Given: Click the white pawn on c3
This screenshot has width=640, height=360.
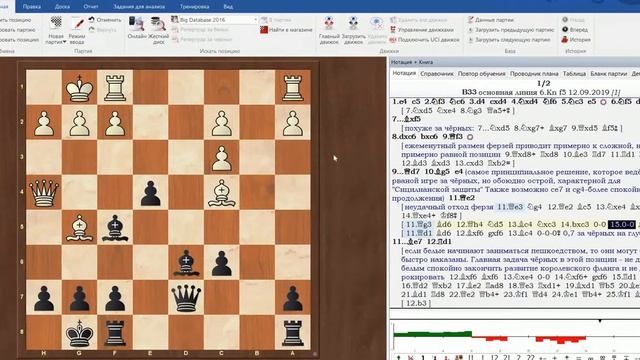Looking at the screenshot, I should [222, 158].
